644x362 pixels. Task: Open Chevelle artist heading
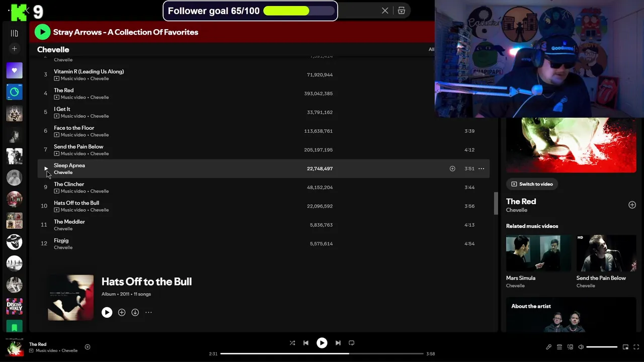pyautogui.click(x=53, y=50)
